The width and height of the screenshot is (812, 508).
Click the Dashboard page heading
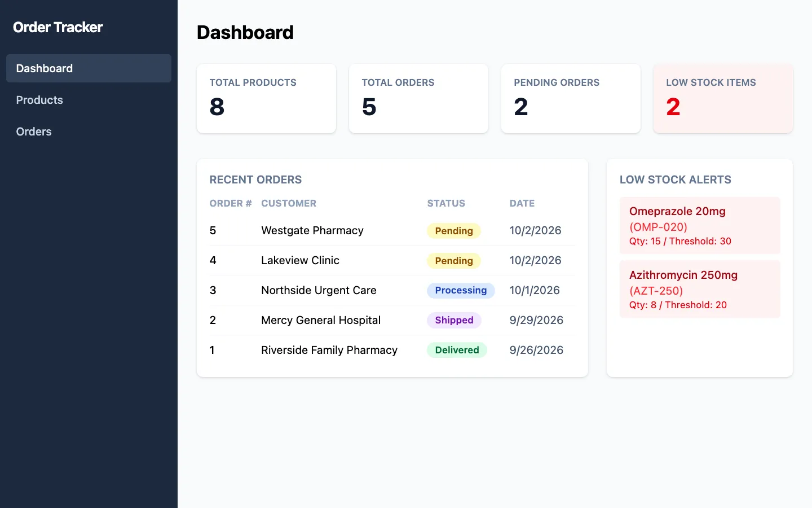[245, 32]
